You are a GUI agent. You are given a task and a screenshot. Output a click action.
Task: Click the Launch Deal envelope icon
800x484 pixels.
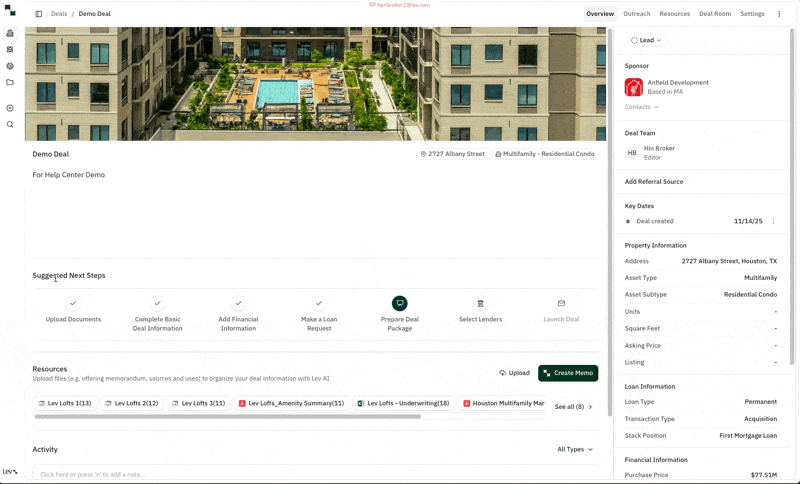[x=561, y=303]
